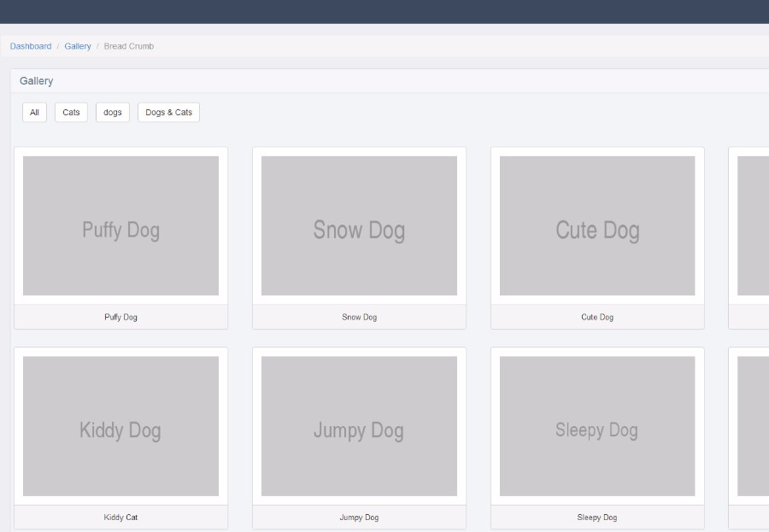This screenshot has height=532, width=769.
Task: Open the Snow Dog thumbnail image
Action: pos(359,225)
